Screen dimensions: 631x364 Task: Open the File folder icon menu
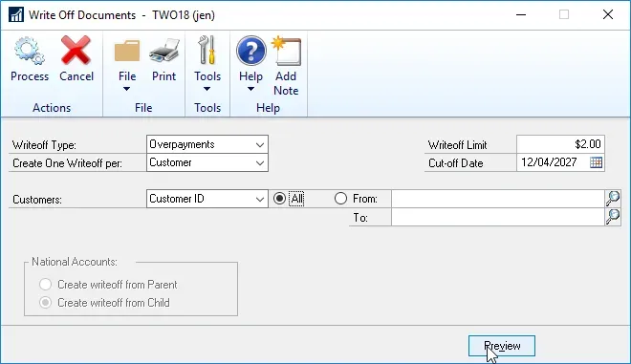pyautogui.click(x=127, y=51)
